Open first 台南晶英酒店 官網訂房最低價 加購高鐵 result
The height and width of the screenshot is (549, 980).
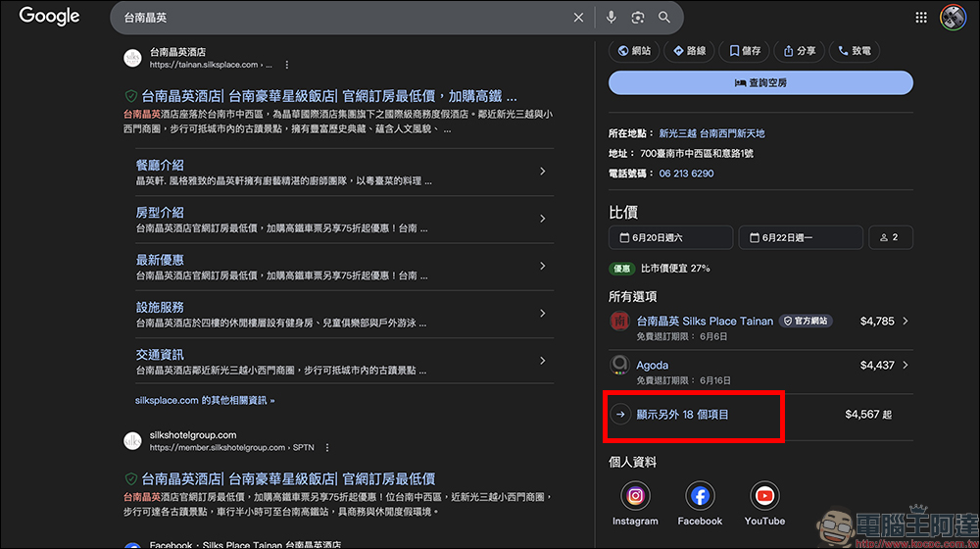[x=329, y=96]
